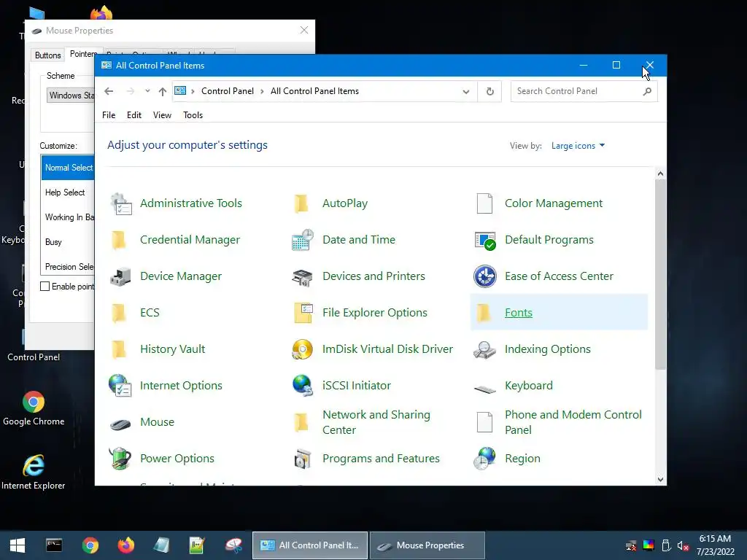This screenshot has height=560, width=747.
Task: Tick the Enable pointer shadow checkbox
Action: click(x=44, y=286)
